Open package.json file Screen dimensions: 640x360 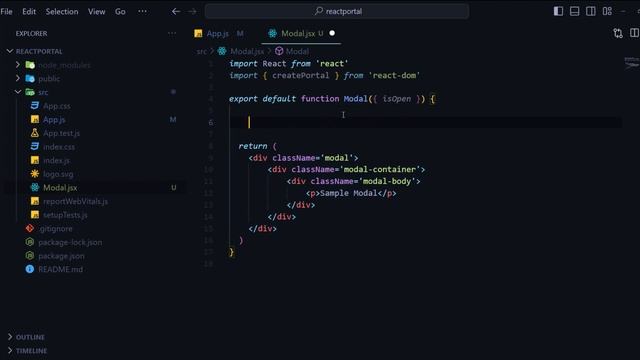point(61,256)
